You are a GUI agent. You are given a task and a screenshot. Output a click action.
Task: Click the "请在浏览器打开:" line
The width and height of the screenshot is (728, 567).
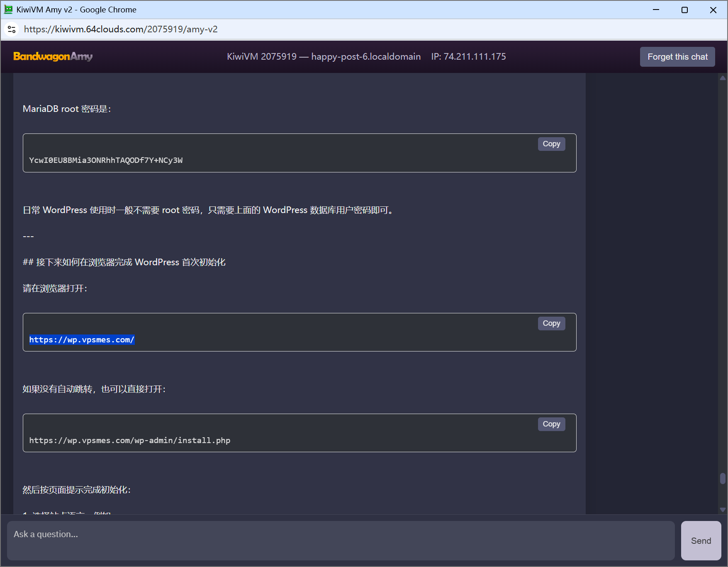(x=55, y=288)
